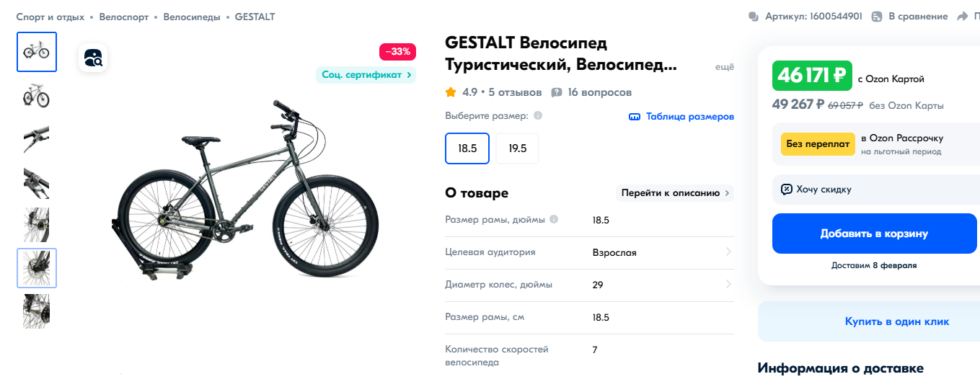Select frame size 19.5

(517, 148)
